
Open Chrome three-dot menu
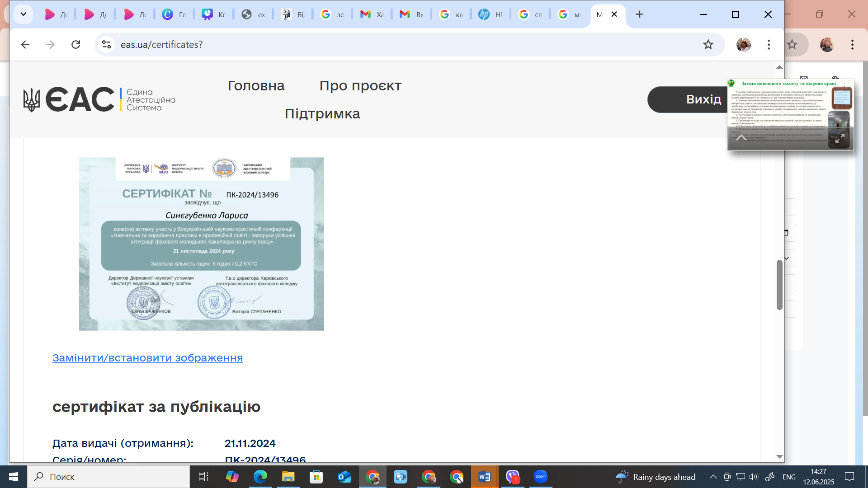pyautogui.click(x=769, y=44)
